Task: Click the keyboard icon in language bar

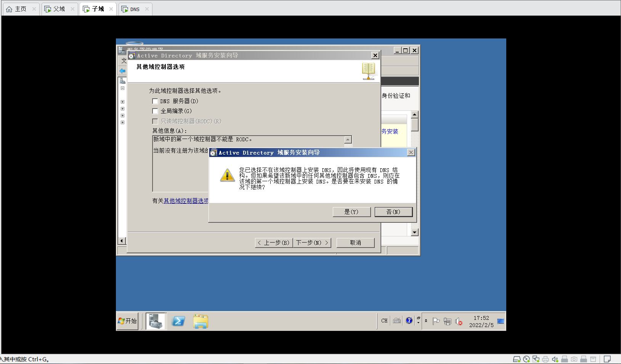Action: pos(397,321)
